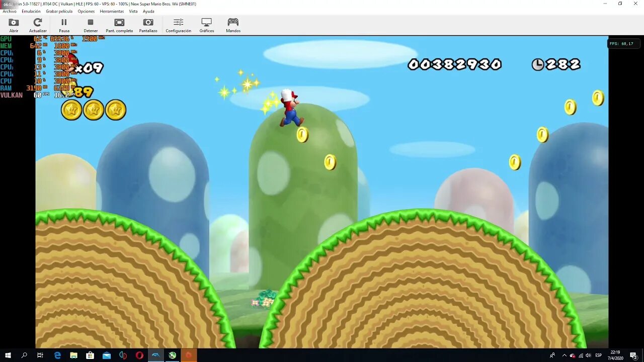Open the Archivo menu
The width and height of the screenshot is (644, 362).
[x=10, y=11]
